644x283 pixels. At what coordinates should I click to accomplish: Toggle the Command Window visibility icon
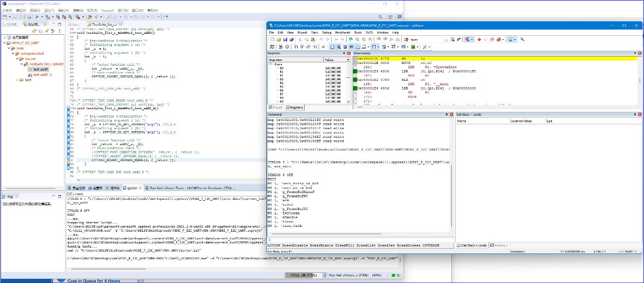click(x=332, y=47)
